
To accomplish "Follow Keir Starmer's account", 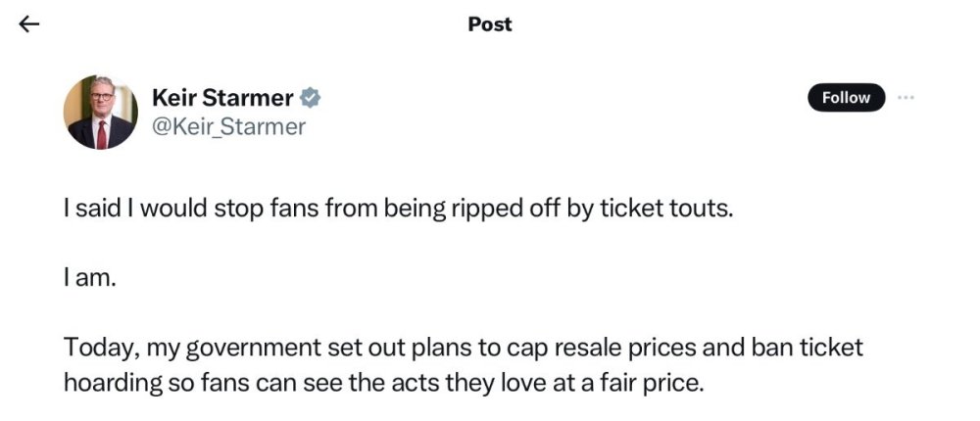I will coord(845,97).
